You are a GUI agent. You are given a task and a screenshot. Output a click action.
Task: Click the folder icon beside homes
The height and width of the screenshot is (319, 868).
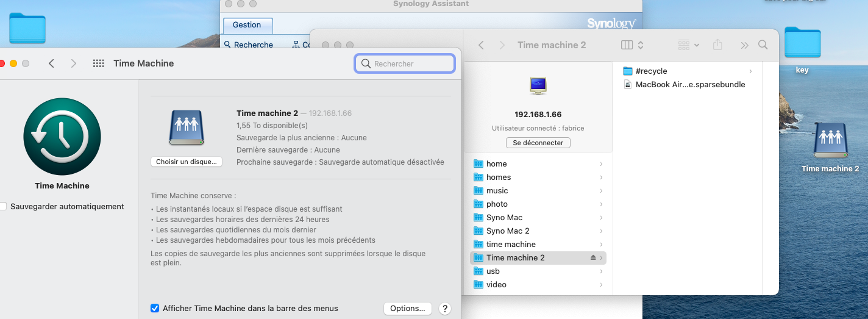(478, 177)
